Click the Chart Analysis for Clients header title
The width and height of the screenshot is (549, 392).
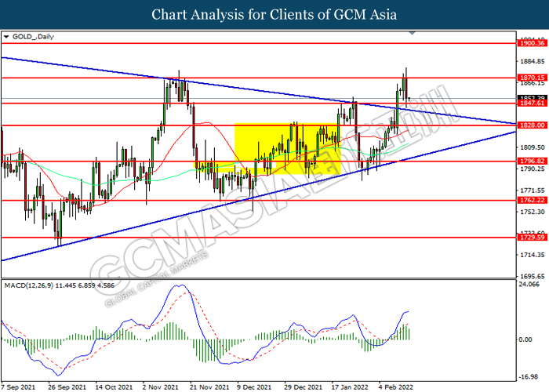[x=274, y=15]
